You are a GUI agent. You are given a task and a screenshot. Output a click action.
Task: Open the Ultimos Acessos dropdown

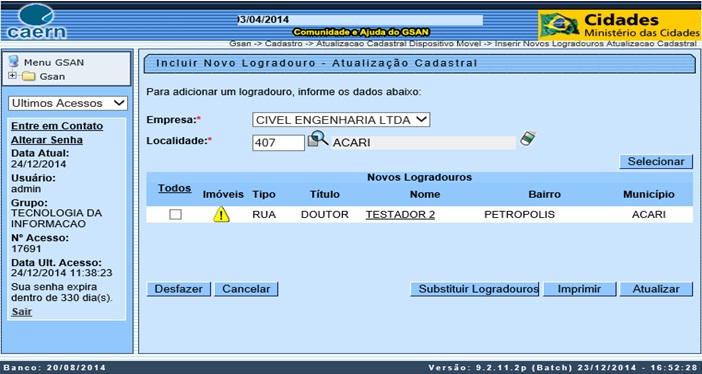[x=68, y=103]
